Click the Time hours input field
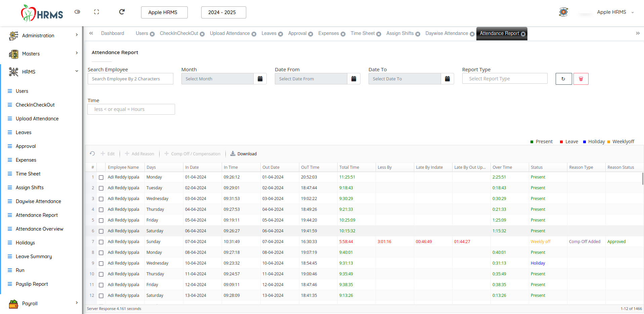This screenshot has width=644, height=314. tap(131, 109)
